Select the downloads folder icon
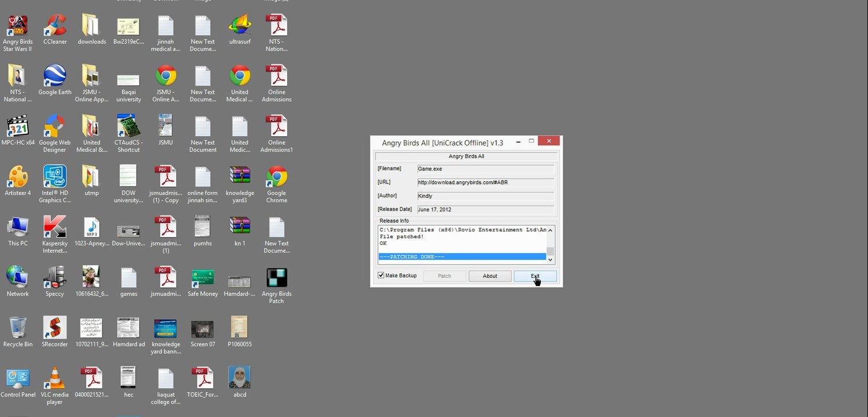Image resolution: width=868 pixels, height=417 pixels. click(x=91, y=26)
